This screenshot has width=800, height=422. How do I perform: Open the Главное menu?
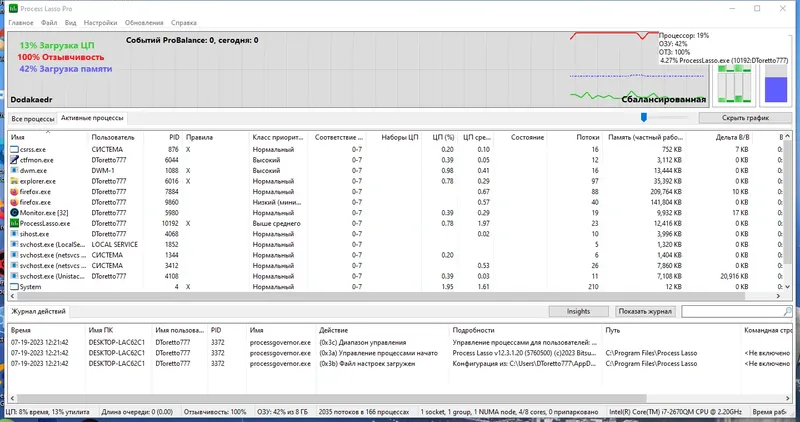21,23
